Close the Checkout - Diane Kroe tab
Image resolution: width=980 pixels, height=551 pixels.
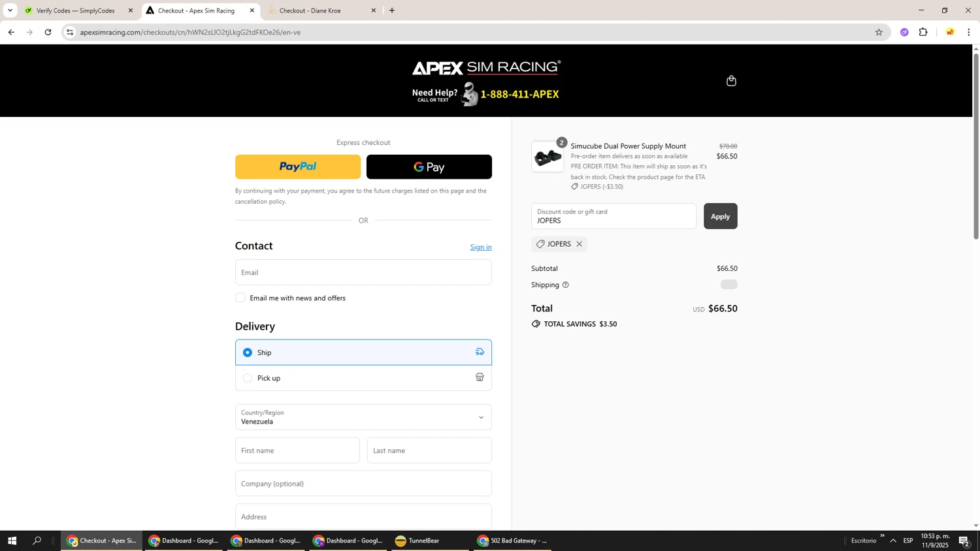374,10
